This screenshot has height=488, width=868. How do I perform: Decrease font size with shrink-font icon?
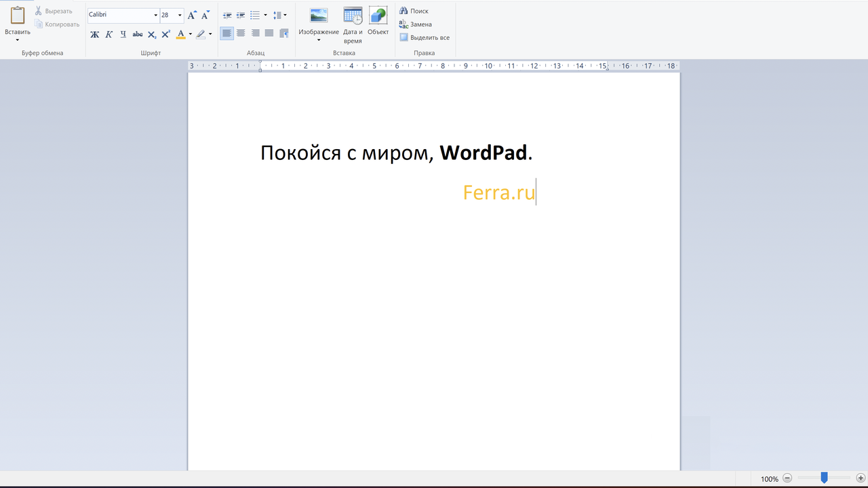(205, 15)
